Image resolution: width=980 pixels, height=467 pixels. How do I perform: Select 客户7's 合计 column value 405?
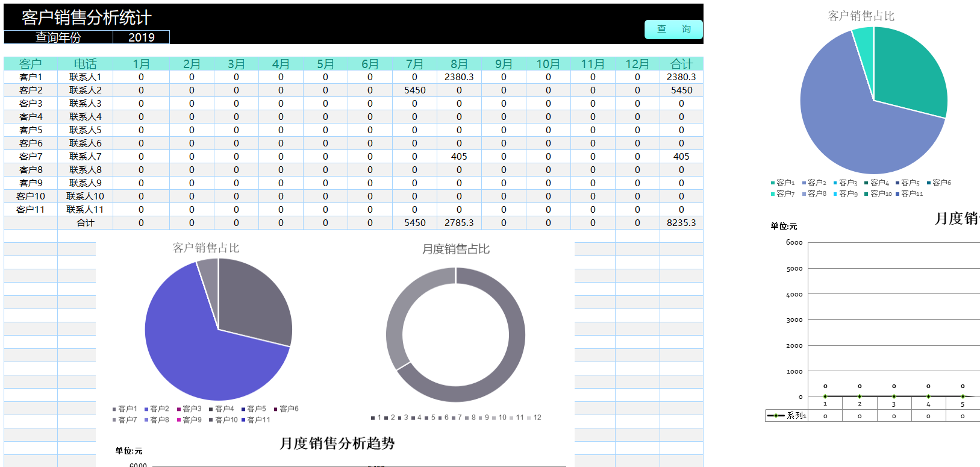pyautogui.click(x=681, y=157)
